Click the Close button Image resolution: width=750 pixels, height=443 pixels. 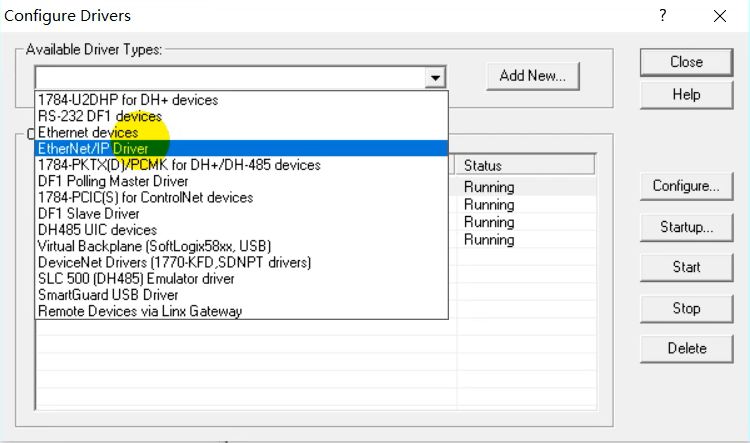686,62
